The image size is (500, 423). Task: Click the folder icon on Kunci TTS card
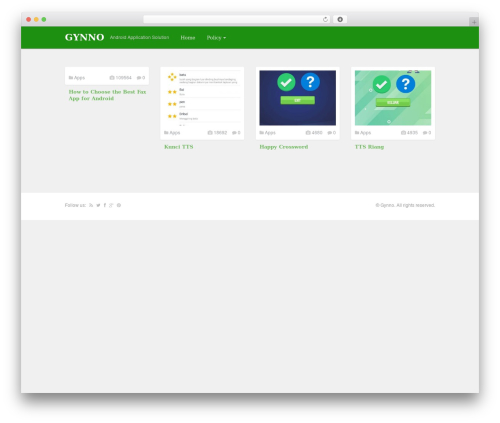pyautogui.click(x=166, y=133)
